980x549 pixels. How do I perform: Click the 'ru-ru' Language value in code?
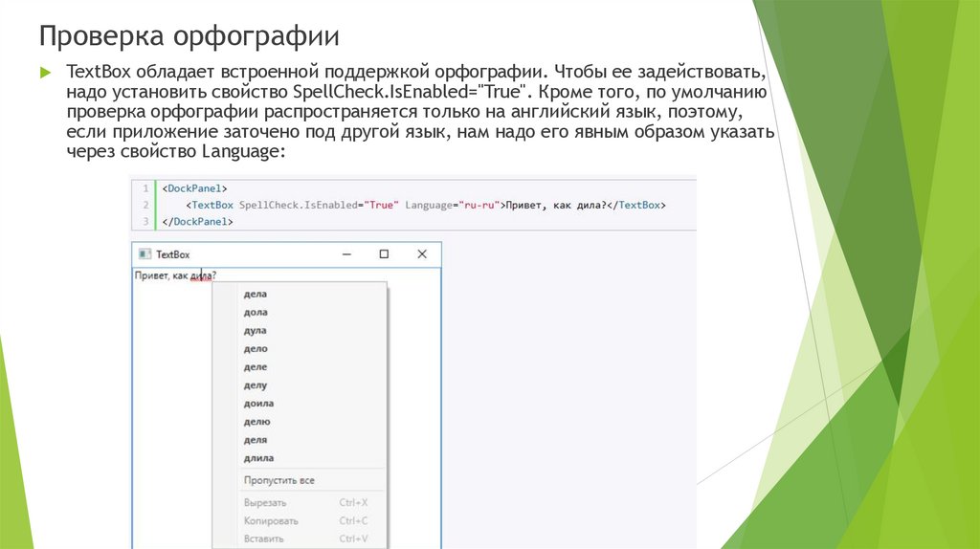[x=479, y=205]
